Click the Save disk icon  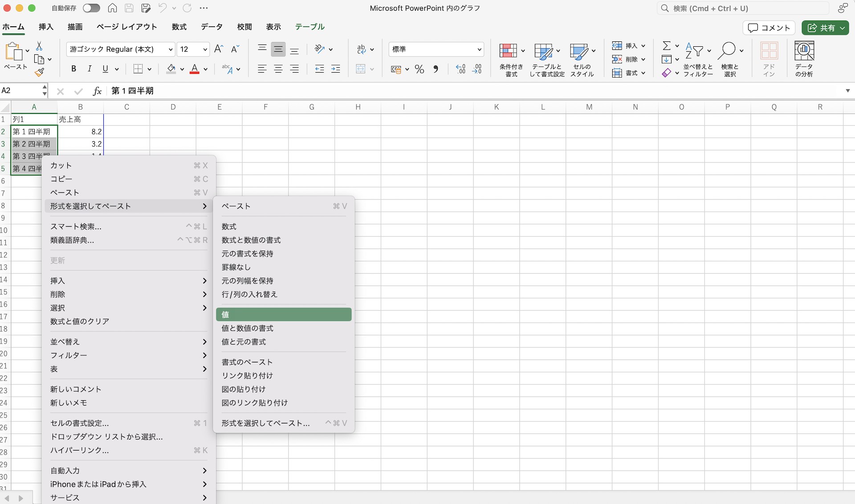click(129, 8)
